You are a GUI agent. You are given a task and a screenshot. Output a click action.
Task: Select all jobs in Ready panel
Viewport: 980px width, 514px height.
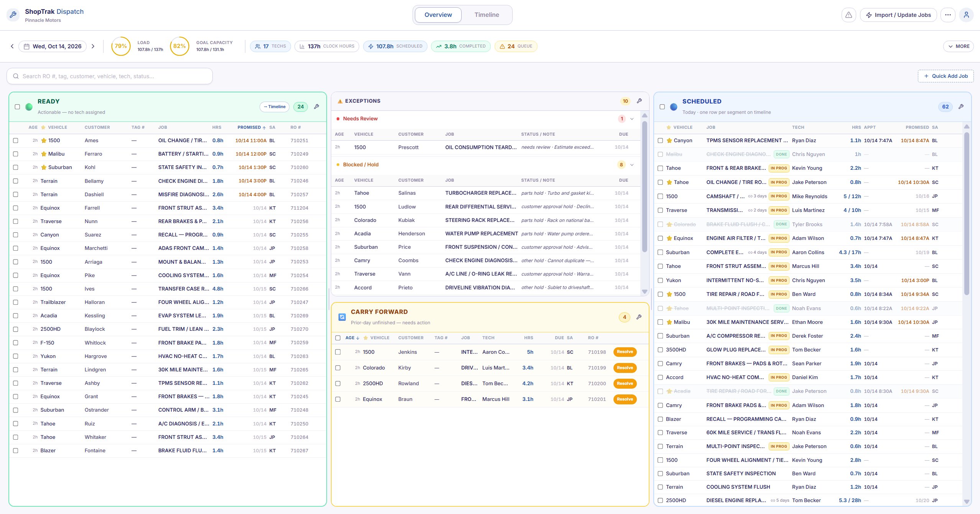17,107
